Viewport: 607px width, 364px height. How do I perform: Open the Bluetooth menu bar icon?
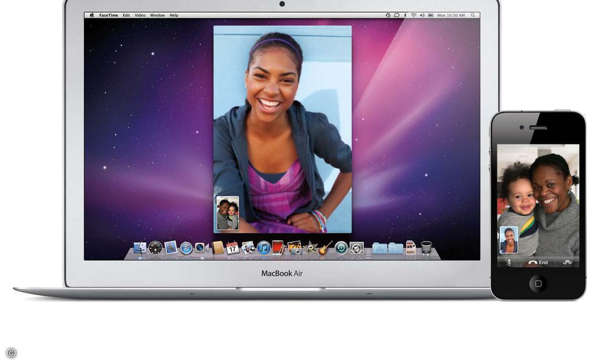coord(405,16)
